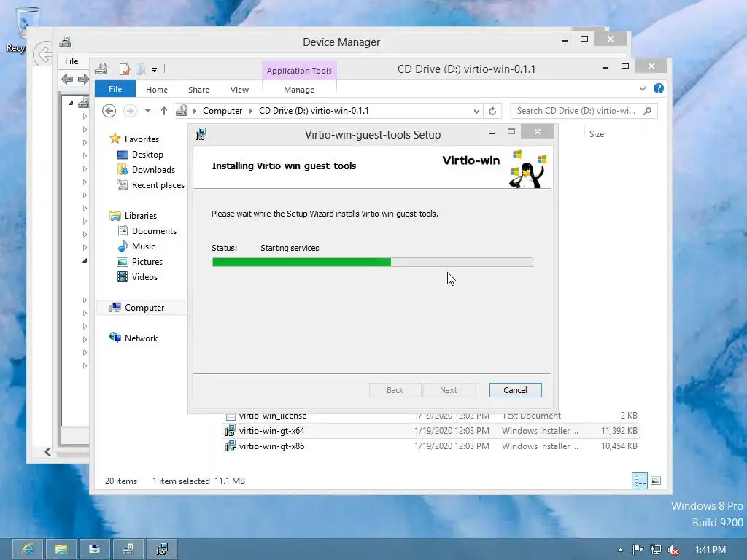This screenshot has width=747, height=560.
Task: Select the virtio-win-gt-x86 installer file
Action: 431,446
